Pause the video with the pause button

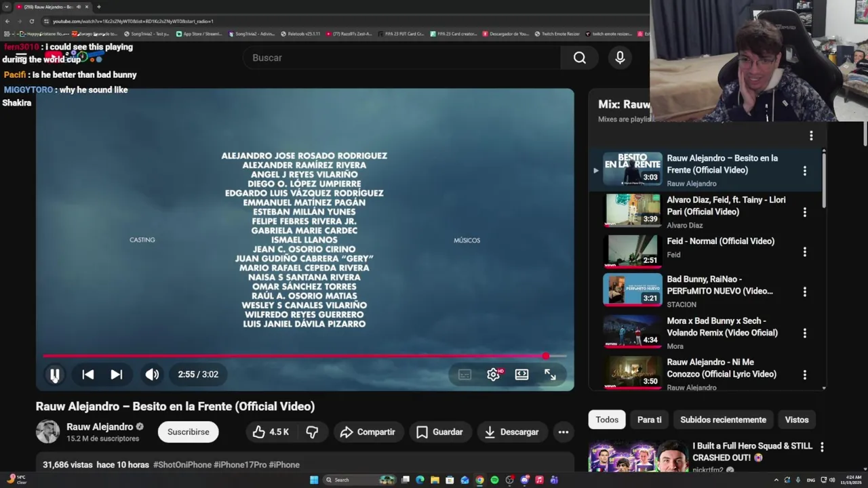click(x=55, y=374)
